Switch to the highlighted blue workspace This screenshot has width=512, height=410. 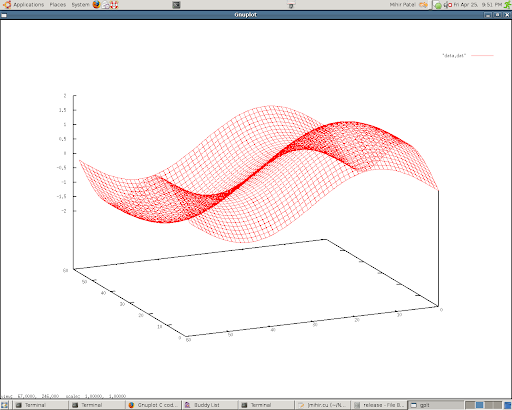(479, 405)
